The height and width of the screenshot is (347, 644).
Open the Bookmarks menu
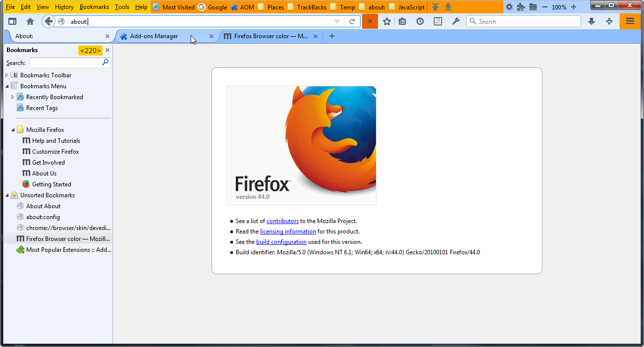tap(94, 7)
